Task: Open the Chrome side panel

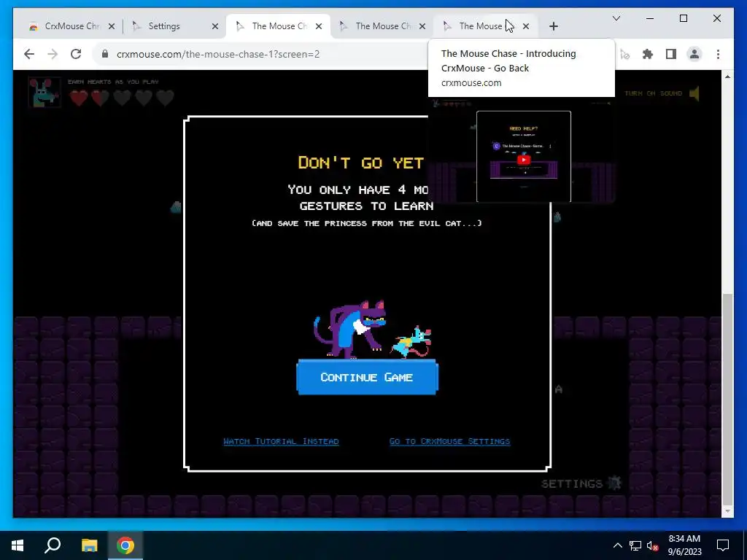Action: pos(671,54)
